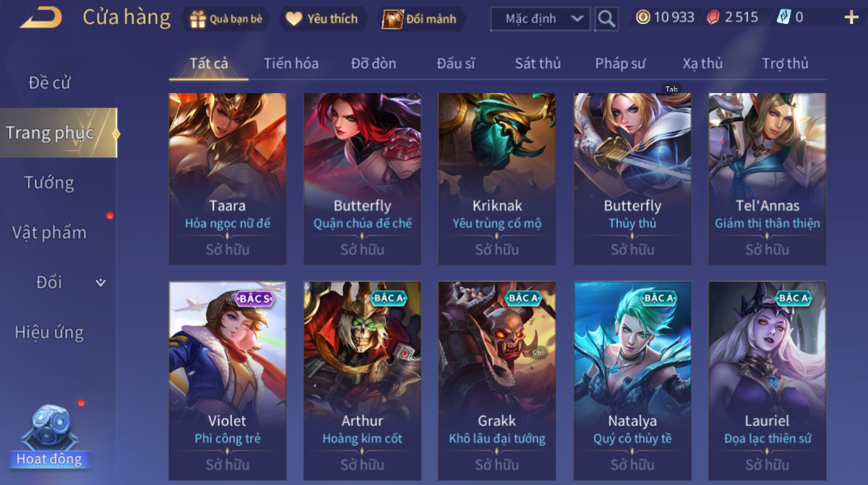Click the blue voucher ticket icon
The height and width of the screenshot is (485, 868).
point(783,17)
